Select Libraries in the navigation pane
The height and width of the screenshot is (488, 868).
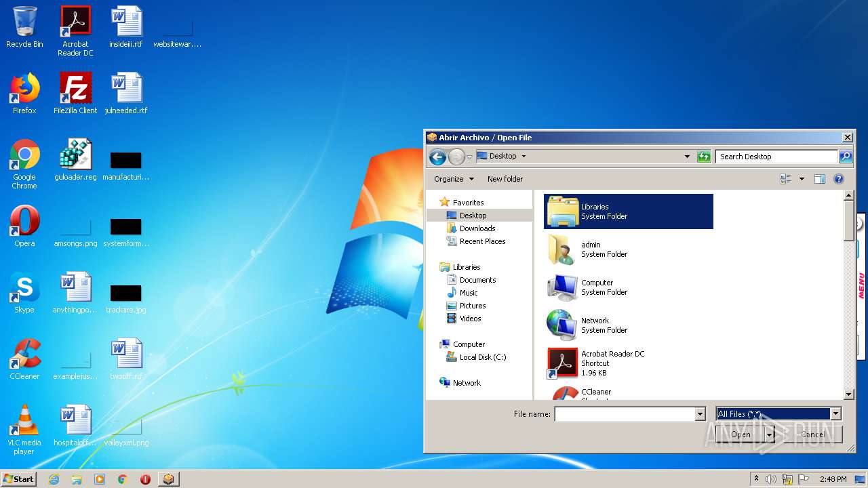click(x=467, y=267)
